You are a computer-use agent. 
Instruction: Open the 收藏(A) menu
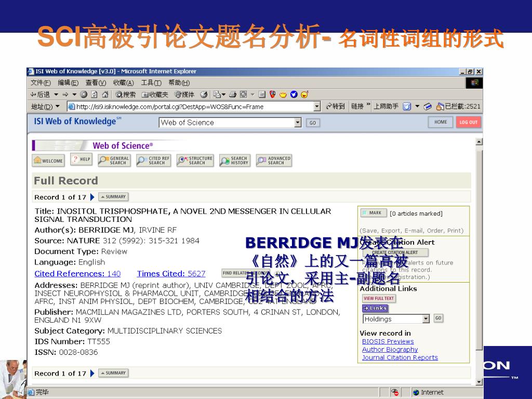123,83
